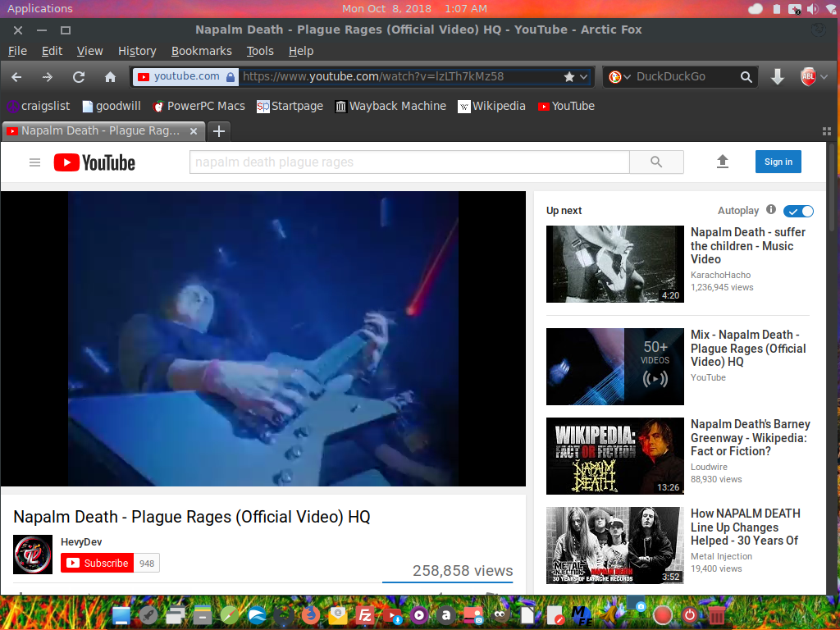Image resolution: width=840 pixels, height=630 pixels.
Task: Go back to the previous page
Action: 16,77
